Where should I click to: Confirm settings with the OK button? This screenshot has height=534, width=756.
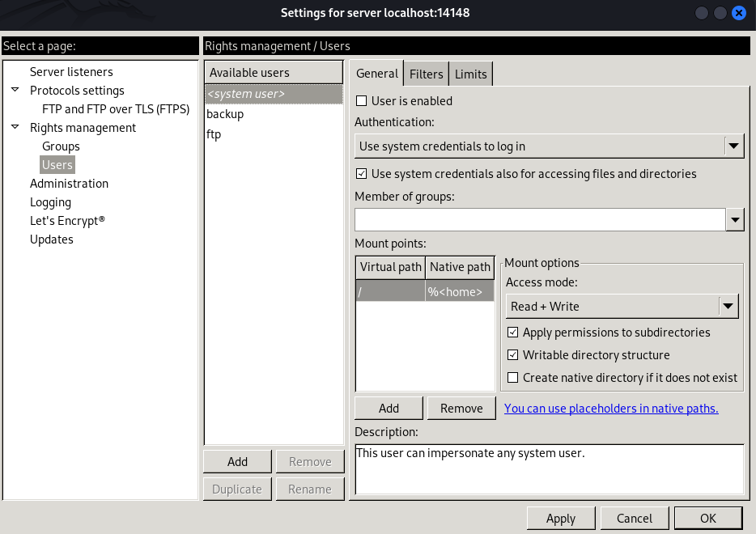click(707, 518)
